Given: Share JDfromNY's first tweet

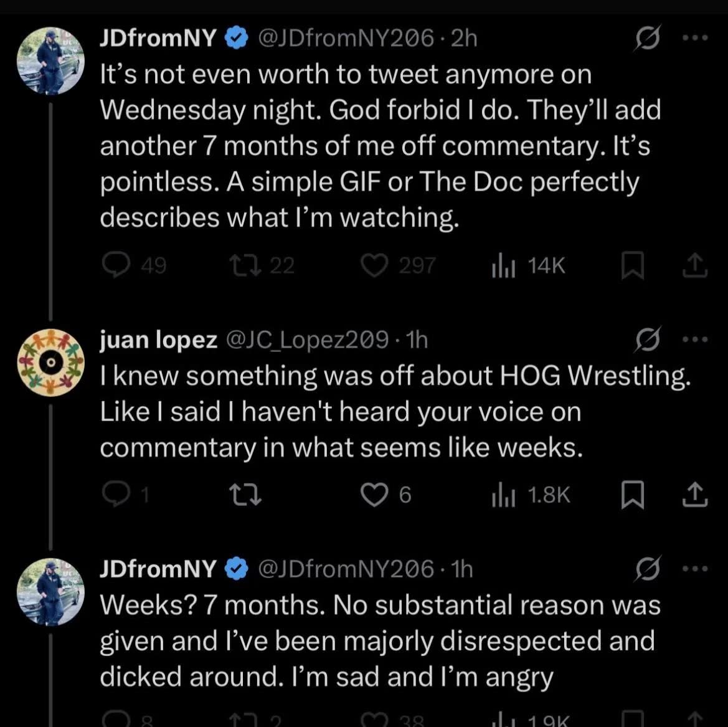Looking at the screenshot, I should (694, 265).
